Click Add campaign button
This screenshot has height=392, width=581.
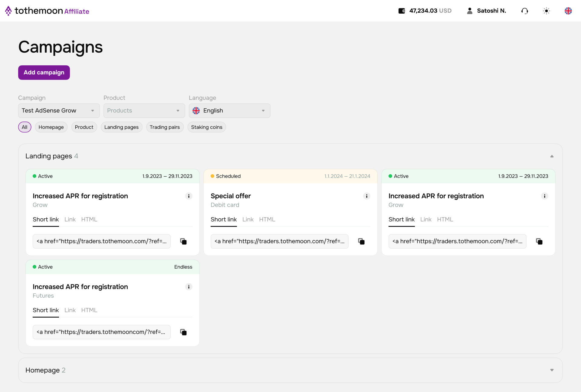point(44,73)
